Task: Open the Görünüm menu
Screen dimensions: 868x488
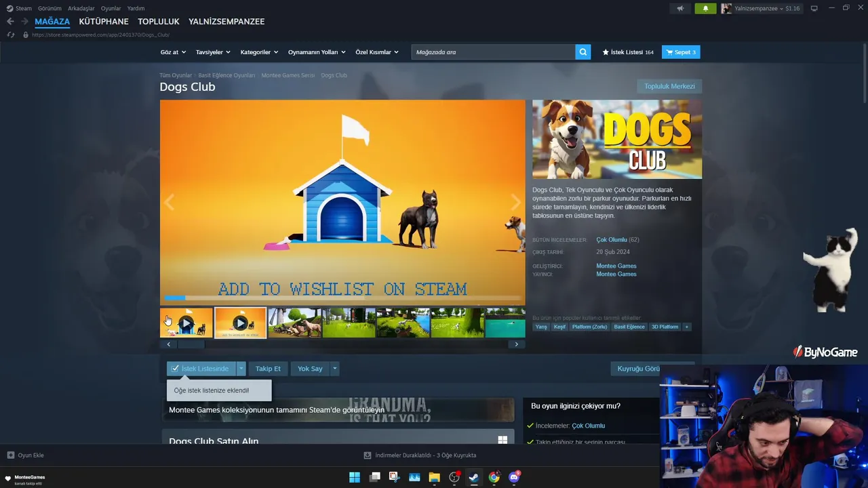Action: pyautogui.click(x=50, y=8)
